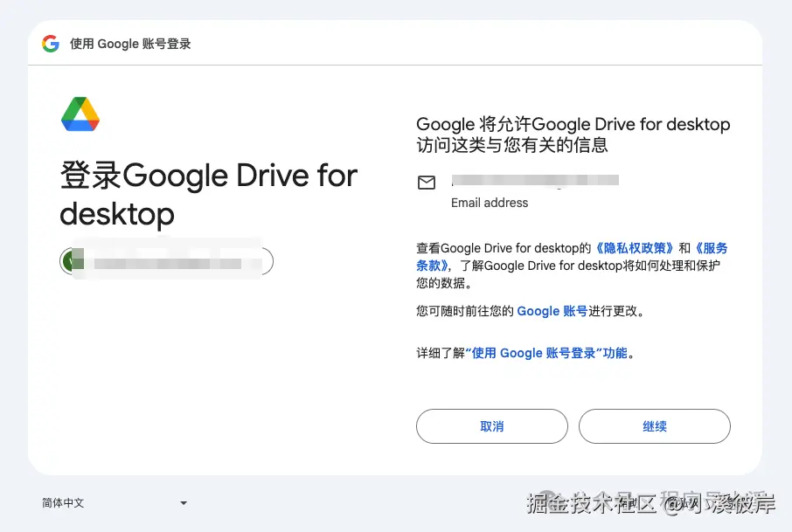Go to the Google 账号 link
Viewport: 792px width, 532px height.
[x=552, y=311]
